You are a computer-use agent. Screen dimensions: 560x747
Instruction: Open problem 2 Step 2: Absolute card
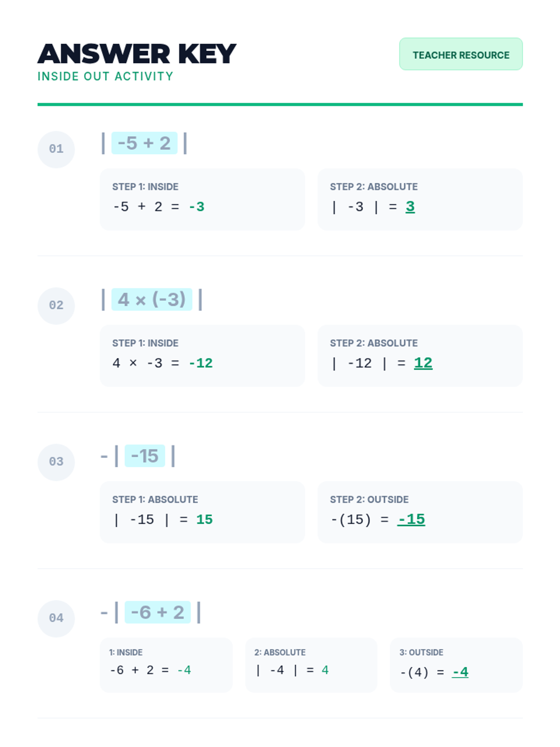pos(420,356)
